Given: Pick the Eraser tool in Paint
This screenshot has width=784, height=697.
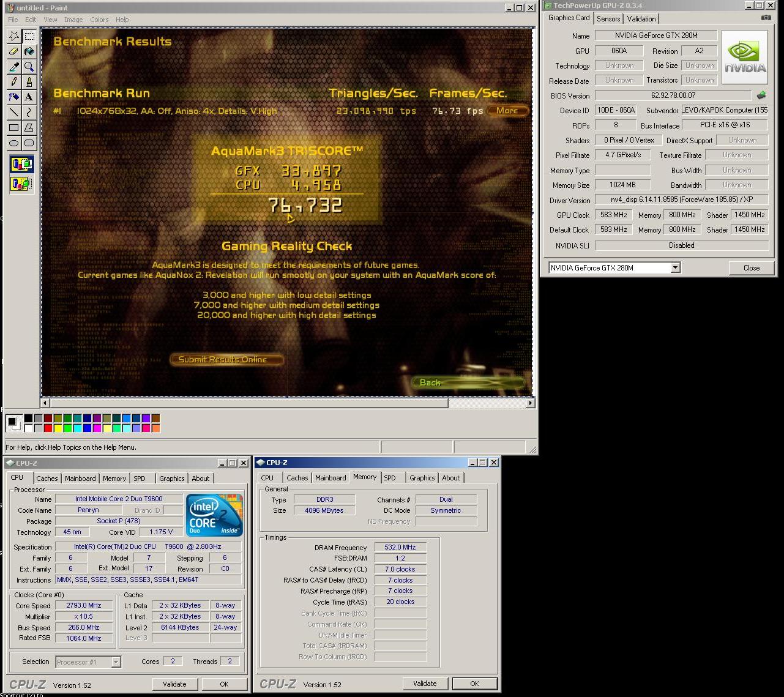Looking at the screenshot, I should coord(13,51).
